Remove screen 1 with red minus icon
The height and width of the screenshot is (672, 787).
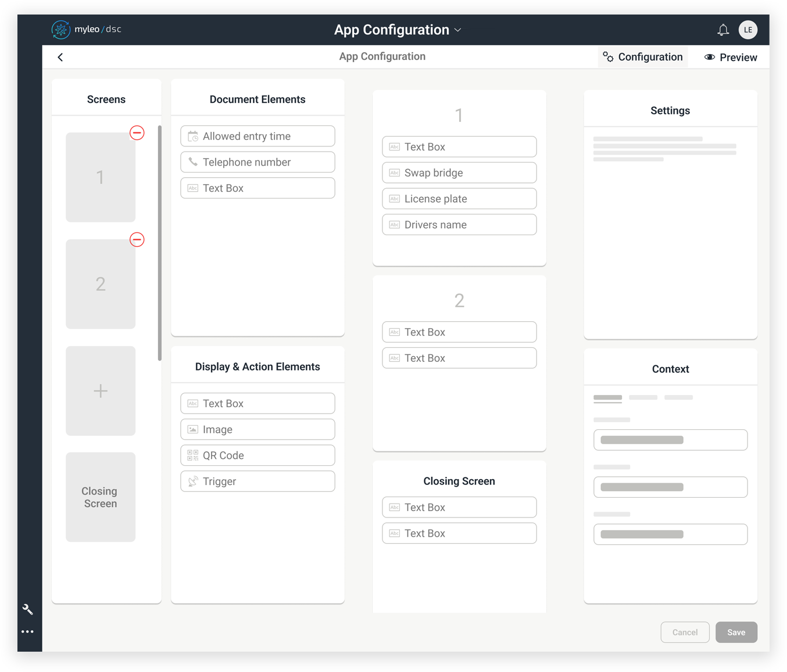tap(137, 133)
